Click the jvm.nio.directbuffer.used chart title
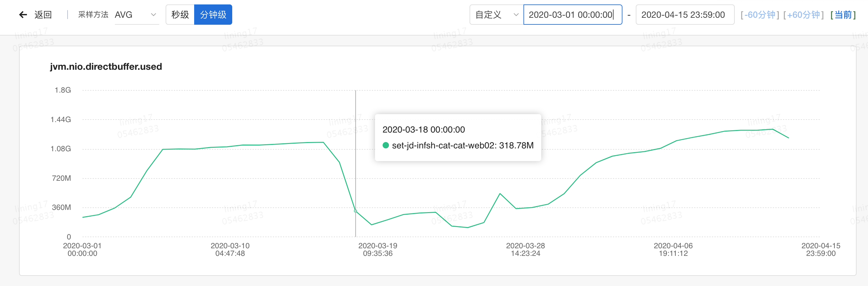Viewport: 868px width, 286px height. (106, 66)
